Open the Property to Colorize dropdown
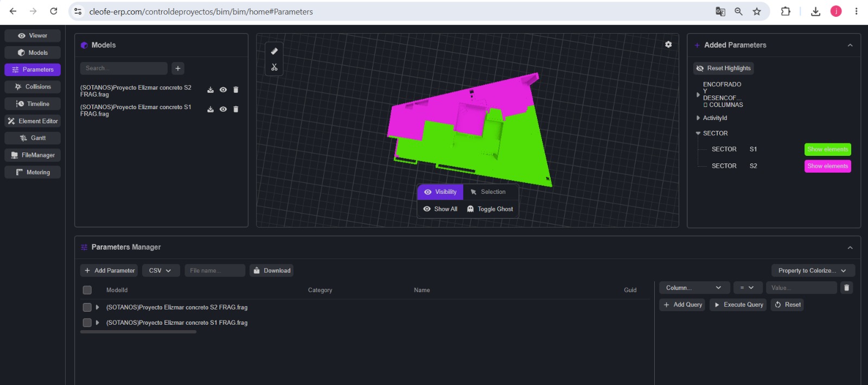This screenshot has width=868, height=385. 813,270
